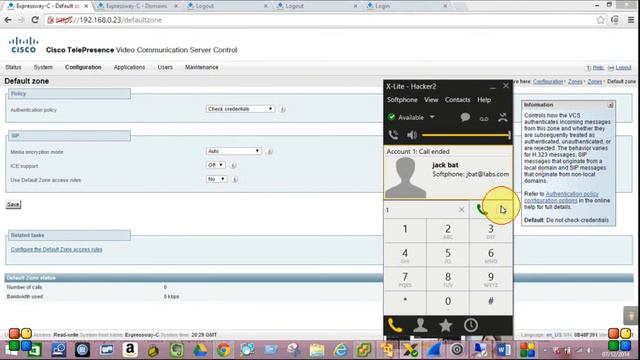Open the System menu
Screen dimensions: 640x360
43,67
